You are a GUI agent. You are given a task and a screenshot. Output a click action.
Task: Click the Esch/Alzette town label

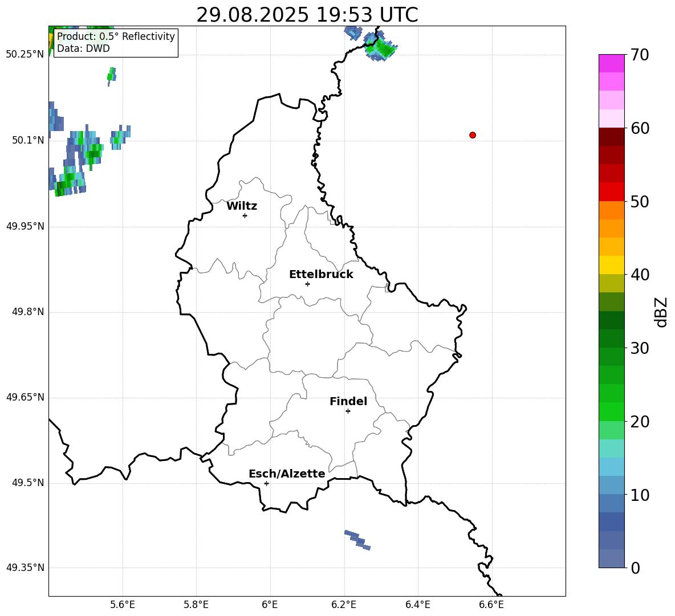pyautogui.click(x=287, y=474)
